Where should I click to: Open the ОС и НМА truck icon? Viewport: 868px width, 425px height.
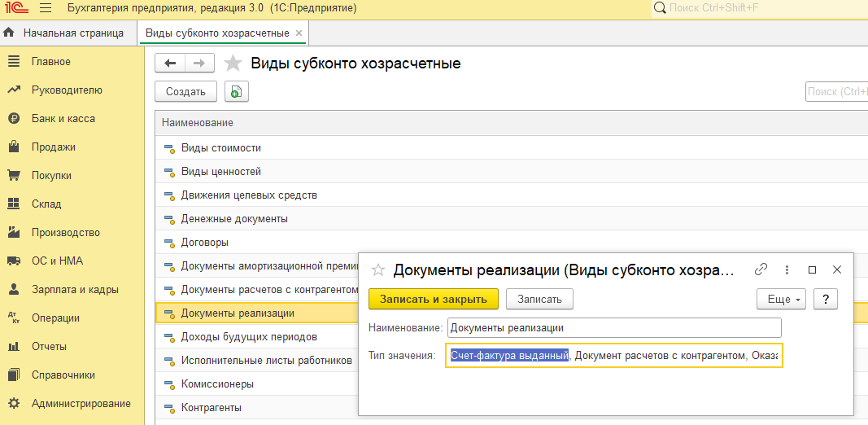coord(14,261)
